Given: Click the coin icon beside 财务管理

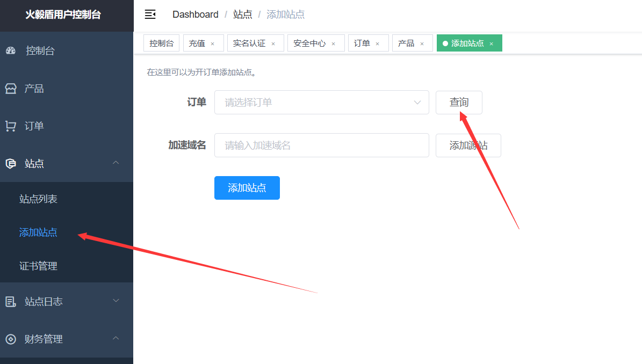Looking at the screenshot, I should [x=11, y=339].
